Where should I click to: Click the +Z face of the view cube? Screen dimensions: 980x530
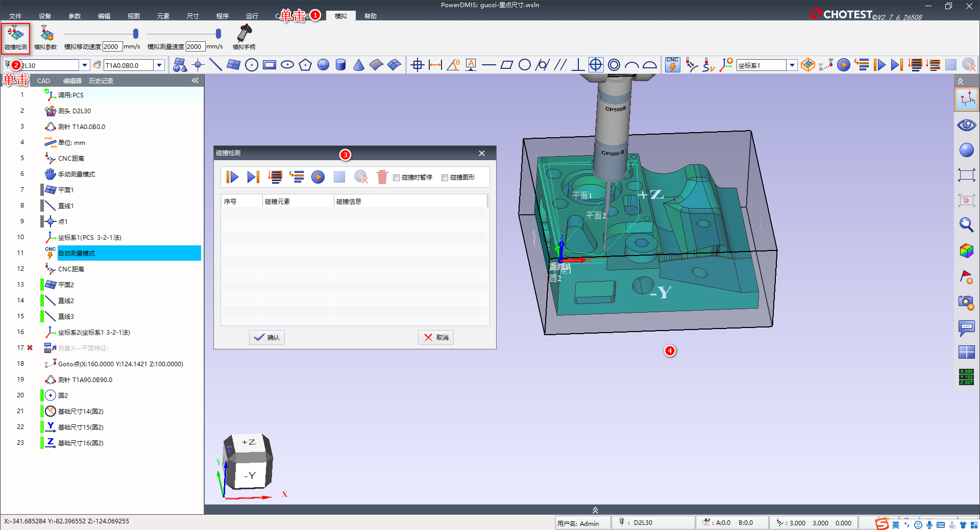click(250, 443)
